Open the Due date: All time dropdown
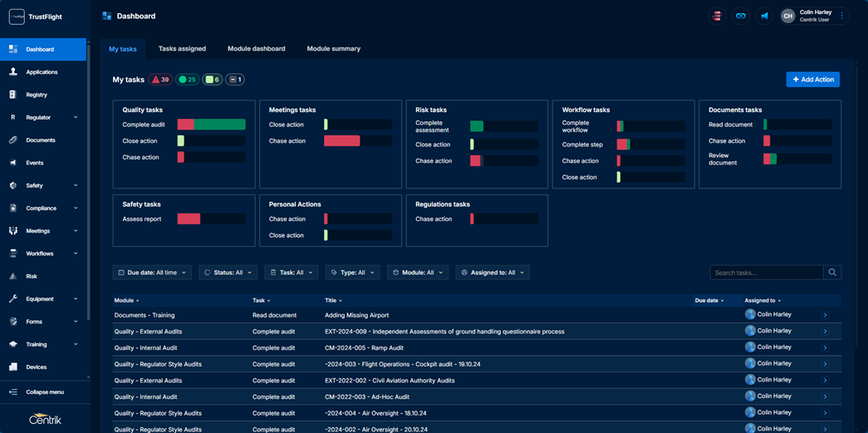Screen dimensions: 868x433 click(152, 273)
